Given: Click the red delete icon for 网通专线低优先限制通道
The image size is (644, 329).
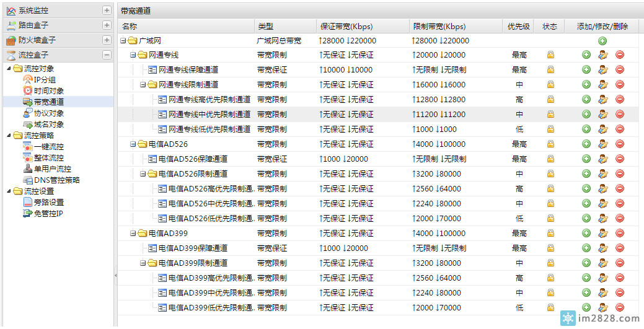Looking at the screenshot, I should (x=619, y=129).
